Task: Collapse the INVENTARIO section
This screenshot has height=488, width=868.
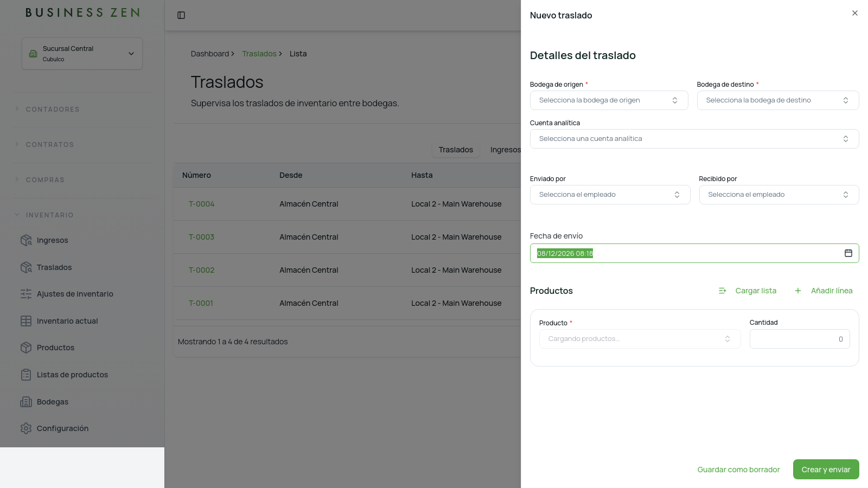Action: tap(49, 215)
